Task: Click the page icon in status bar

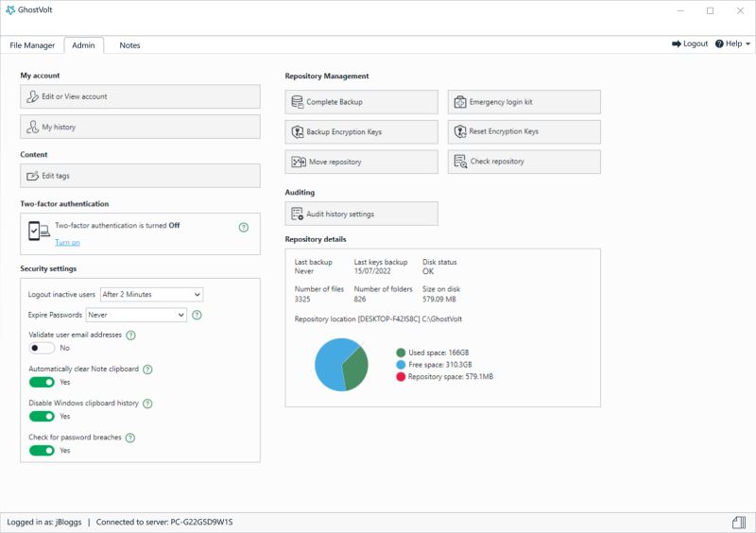Action: (x=739, y=522)
